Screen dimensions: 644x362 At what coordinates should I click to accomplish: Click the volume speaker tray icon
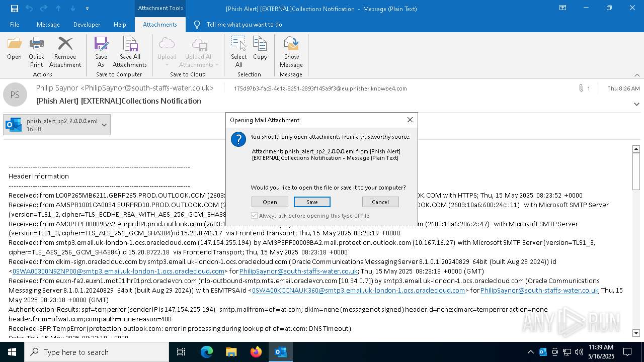click(x=579, y=352)
